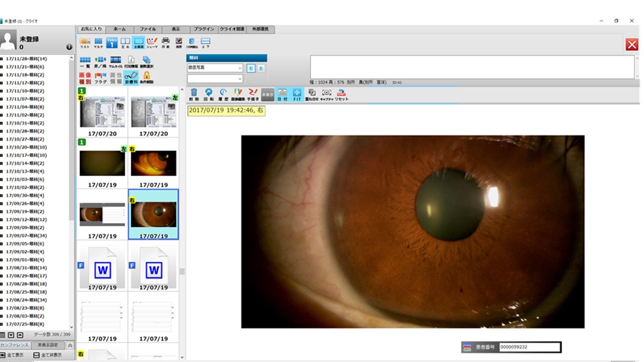
Task: Open the シェーマ schema drawing tool
Action: (151, 43)
